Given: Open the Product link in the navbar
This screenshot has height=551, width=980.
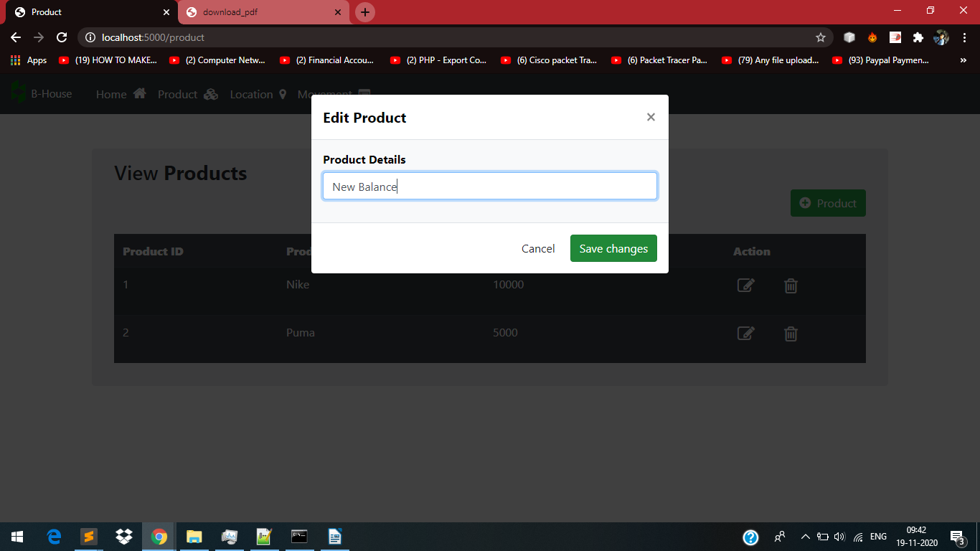Looking at the screenshot, I should [x=188, y=94].
